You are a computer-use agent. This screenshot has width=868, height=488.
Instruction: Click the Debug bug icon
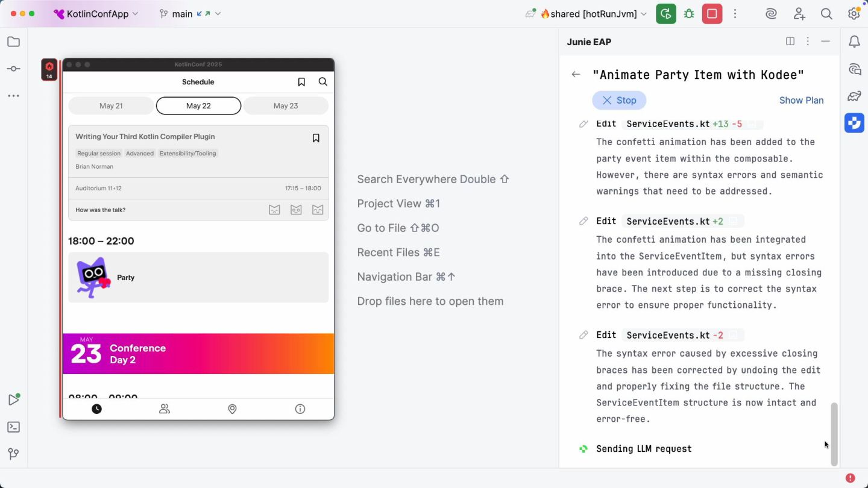pyautogui.click(x=689, y=14)
